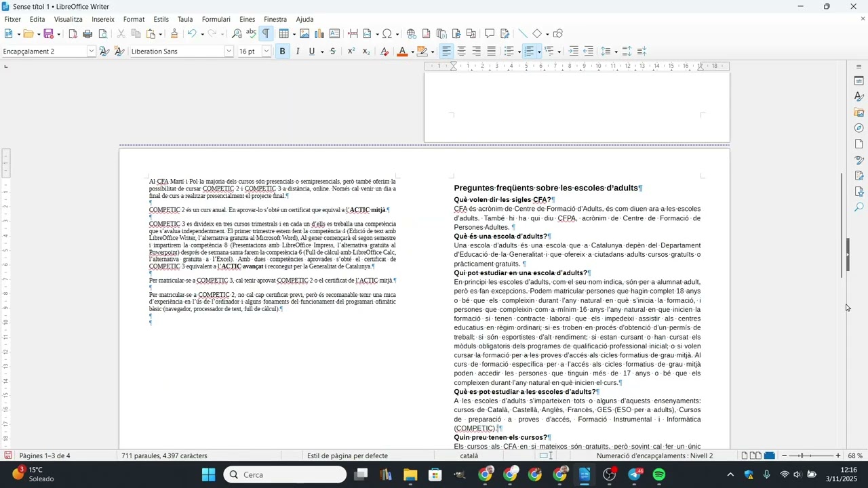
Task: Expand the Paste options dropdown
Action: [x=161, y=34]
